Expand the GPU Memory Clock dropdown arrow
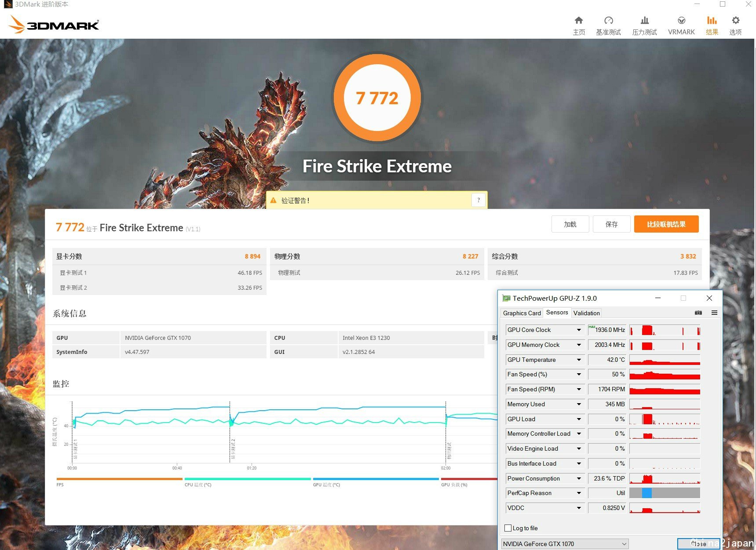The width and height of the screenshot is (756, 550). (x=579, y=345)
